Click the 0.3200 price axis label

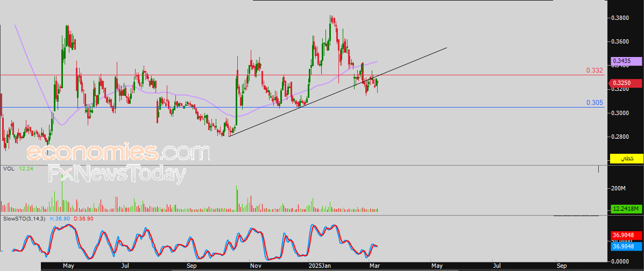[620, 89]
